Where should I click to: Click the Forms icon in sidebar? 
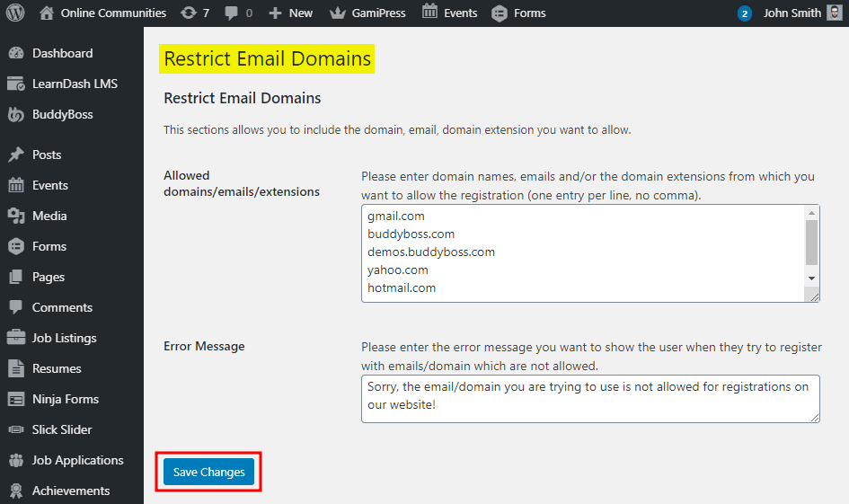click(x=16, y=246)
